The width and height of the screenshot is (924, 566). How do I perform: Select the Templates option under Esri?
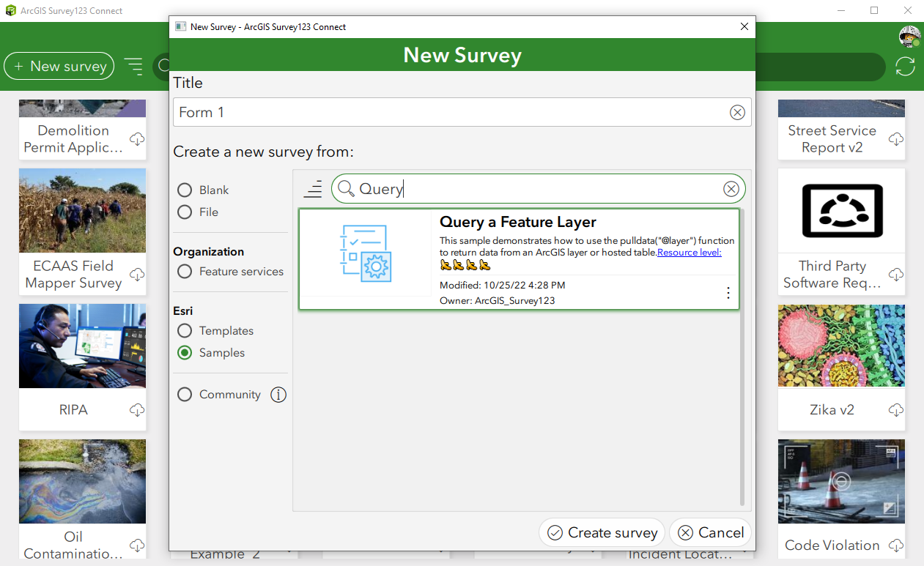(x=184, y=330)
